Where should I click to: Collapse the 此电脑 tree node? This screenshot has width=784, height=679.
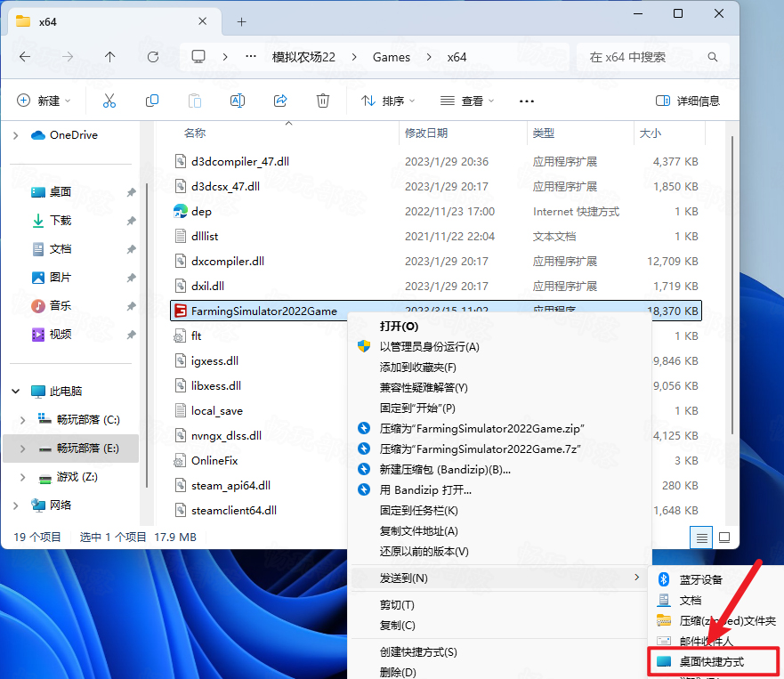pos(15,391)
